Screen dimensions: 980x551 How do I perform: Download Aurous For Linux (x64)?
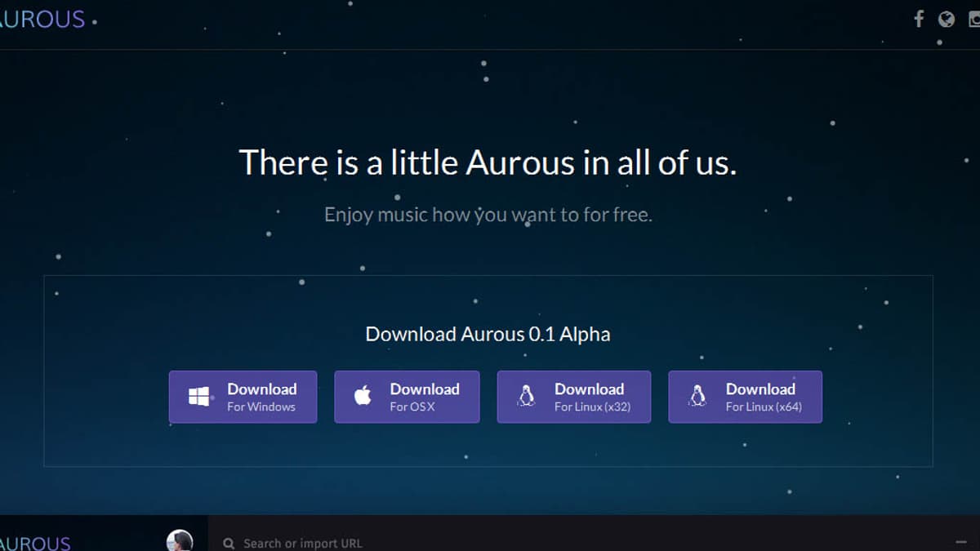pyautogui.click(x=745, y=397)
